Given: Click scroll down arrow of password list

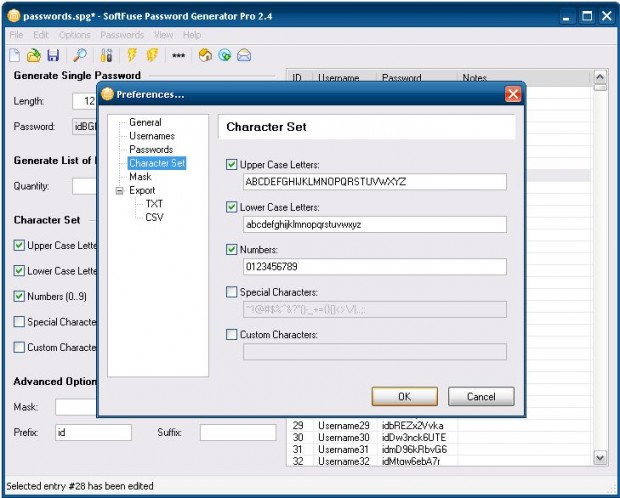Looking at the screenshot, I should click(600, 458).
